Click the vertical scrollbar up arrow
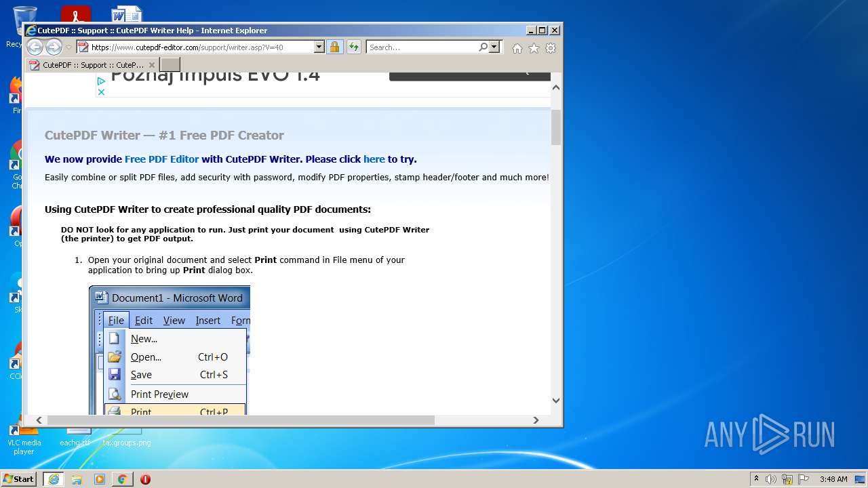 click(x=556, y=87)
